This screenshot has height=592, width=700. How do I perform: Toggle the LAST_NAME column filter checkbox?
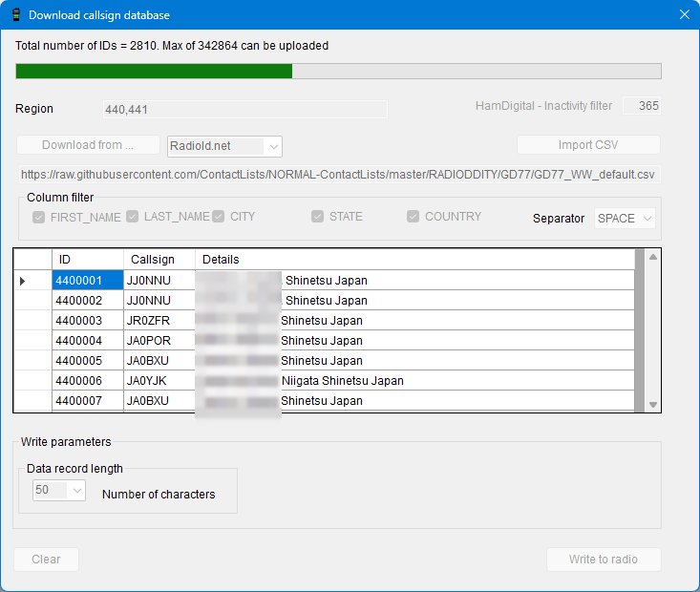133,217
